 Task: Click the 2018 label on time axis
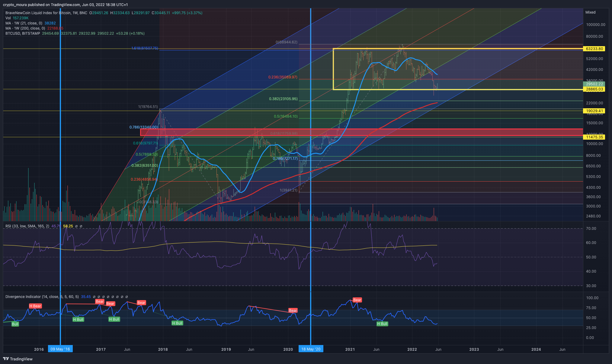point(163,350)
